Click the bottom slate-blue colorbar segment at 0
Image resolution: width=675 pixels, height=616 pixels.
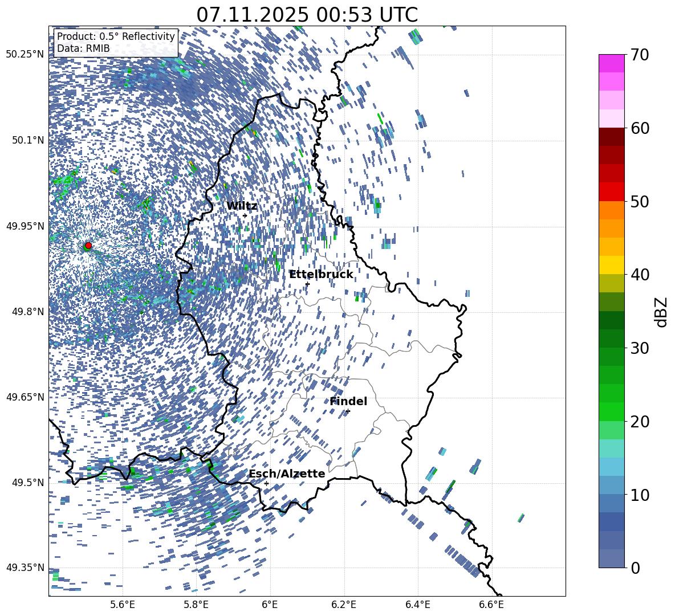pos(611,558)
